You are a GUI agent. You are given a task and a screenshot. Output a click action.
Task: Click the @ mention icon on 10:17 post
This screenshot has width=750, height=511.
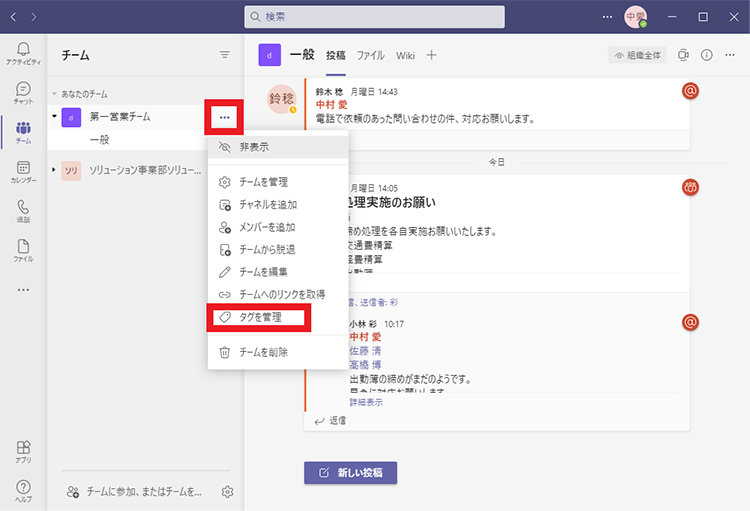point(690,322)
